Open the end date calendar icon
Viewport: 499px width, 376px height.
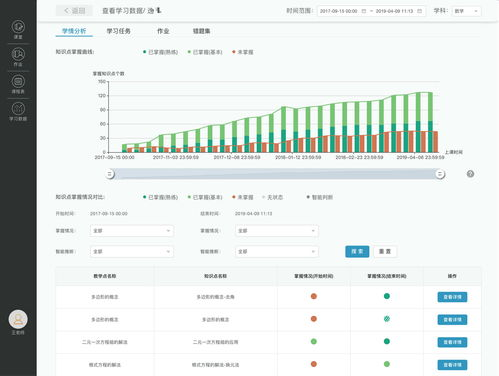tap(419, 11)
